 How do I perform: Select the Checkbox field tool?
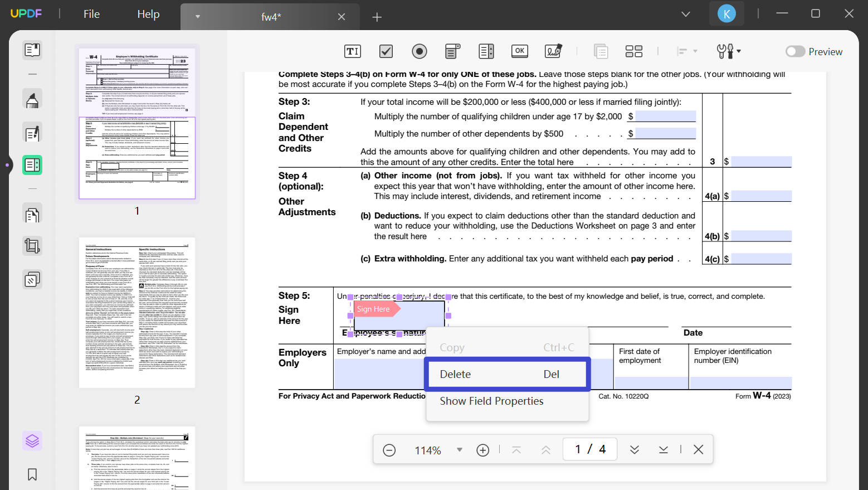tap(386, 51)
